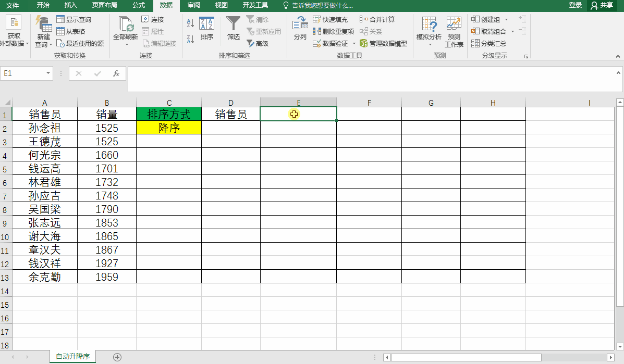Image resolution: width=624 pixels, height=364 pixels.
Task: Switch to the Page Layout tab
Action: (x=104, y=5)
